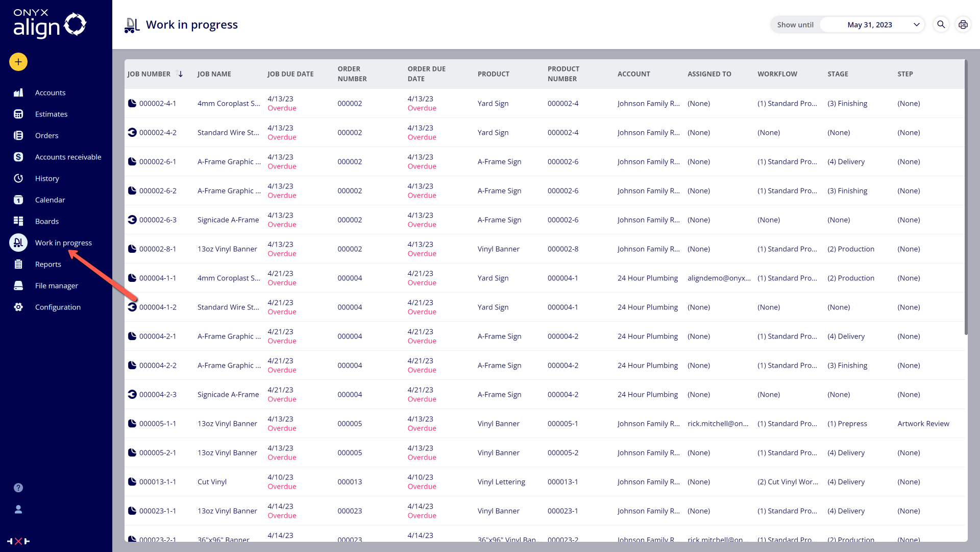Click the Onyx Align logo

50,24
